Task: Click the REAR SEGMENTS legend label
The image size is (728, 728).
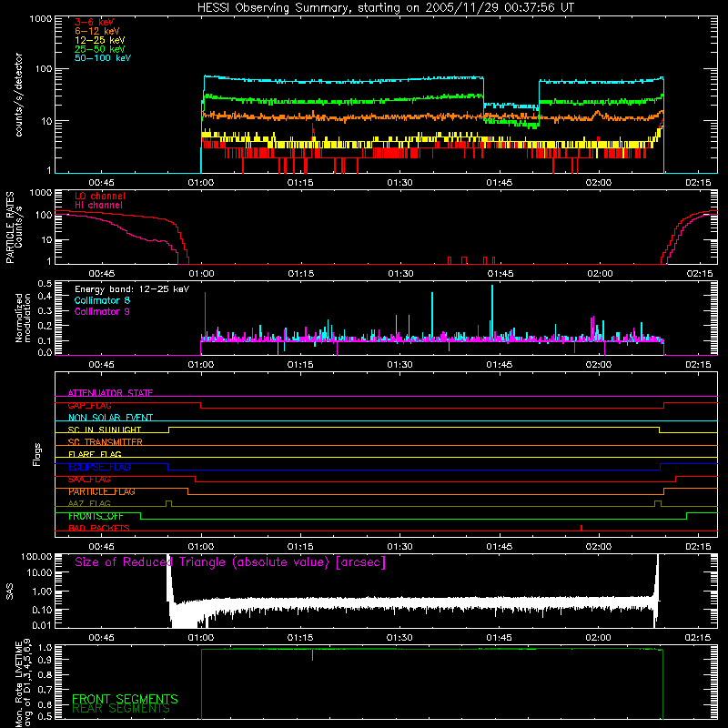Action: tap(121, 709)
